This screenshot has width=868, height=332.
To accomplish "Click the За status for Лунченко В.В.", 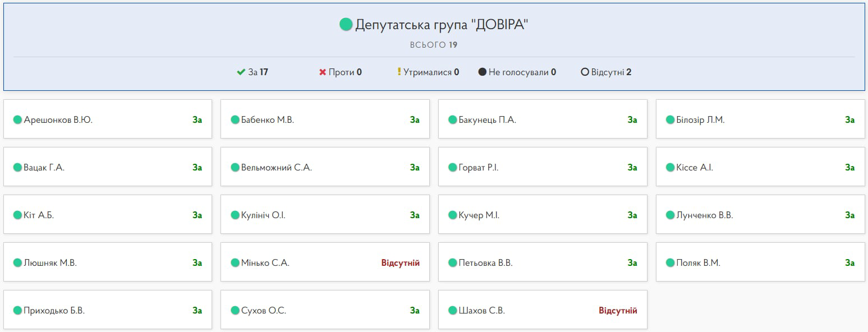I will pyautogui.click(x=849, y=215).
